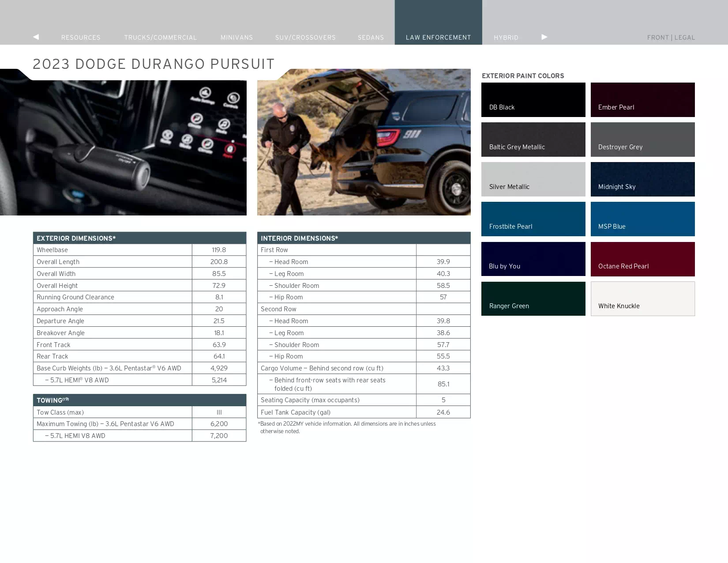Pick the White Knuckle swatch
The height and width of the screenshot is (563, 728).
[643, 299]
